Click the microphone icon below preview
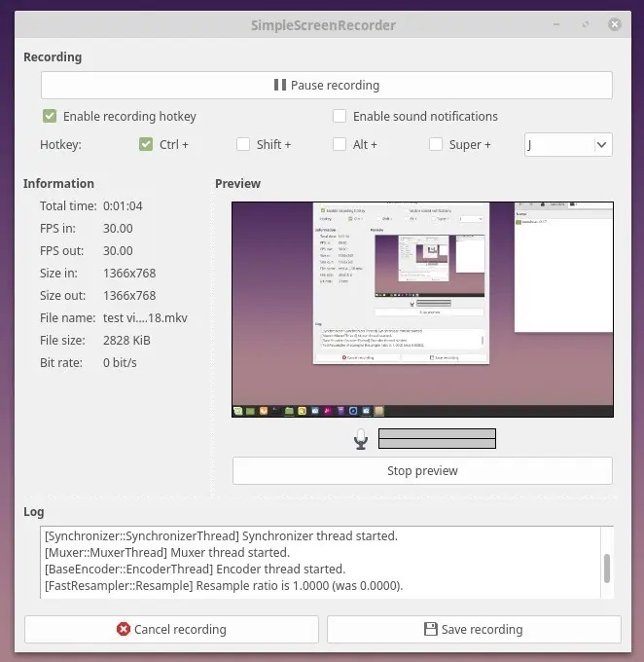This screenshot has height=662, width=644. pyautogui.click(x=361, y=439)
